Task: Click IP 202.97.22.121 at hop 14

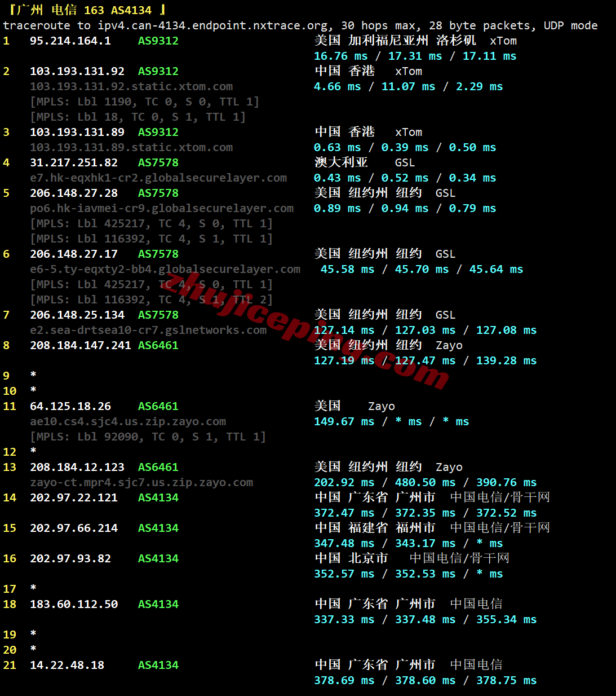Action: pyautogui.click(x=74, y=497)
